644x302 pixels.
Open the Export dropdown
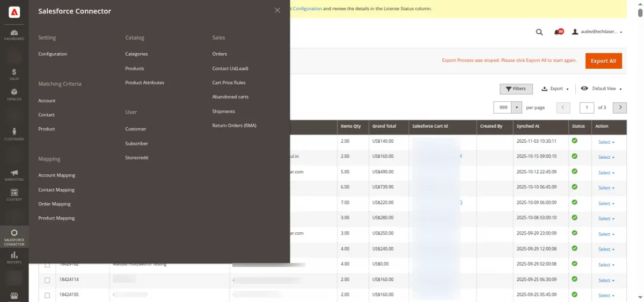click(x=555, y=89)
